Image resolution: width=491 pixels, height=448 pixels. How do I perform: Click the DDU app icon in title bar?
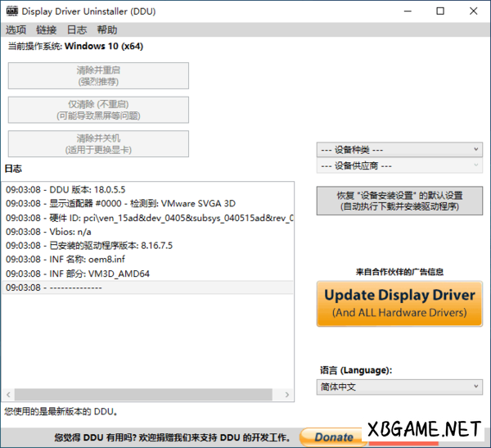tap(11, 11)
